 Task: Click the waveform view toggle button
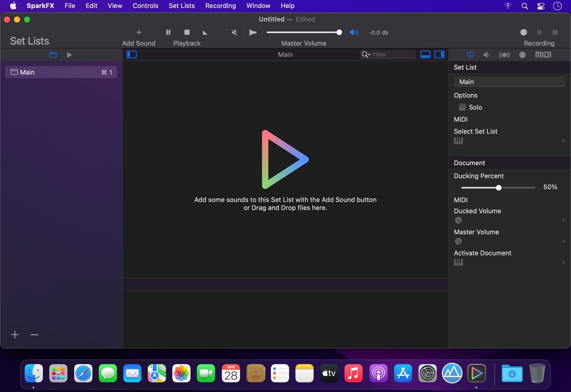pos(425,54)
